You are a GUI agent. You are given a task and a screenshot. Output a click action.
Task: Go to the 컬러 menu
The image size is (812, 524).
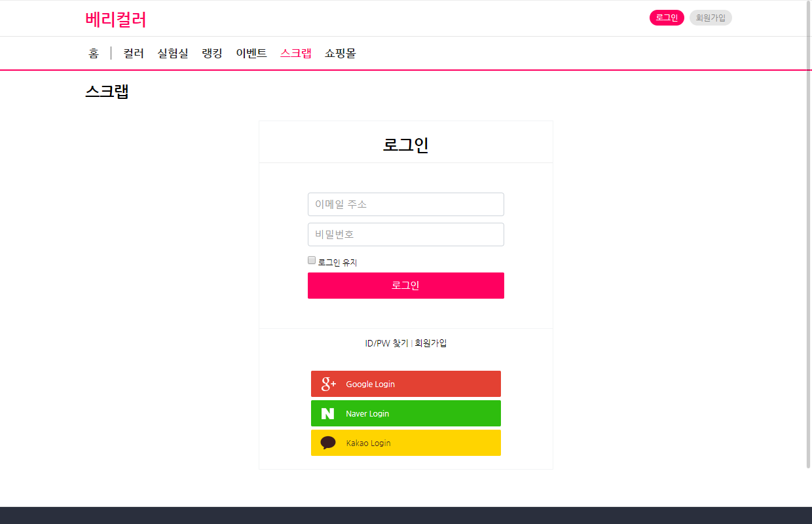coord(134,53)
